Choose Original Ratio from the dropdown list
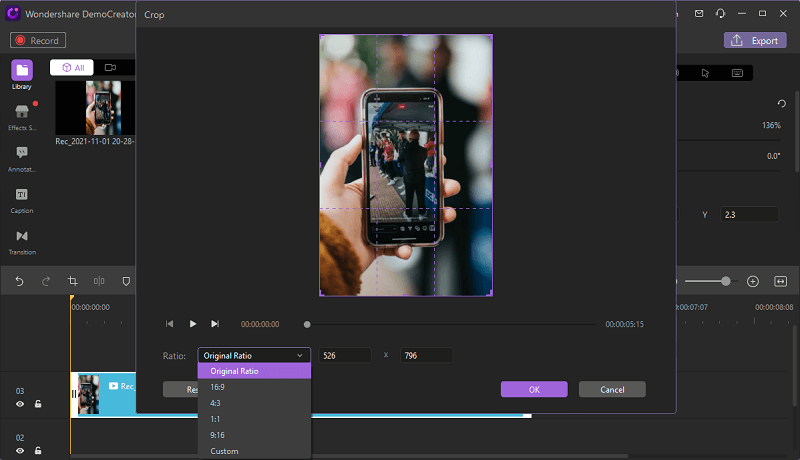 [254, 371]
